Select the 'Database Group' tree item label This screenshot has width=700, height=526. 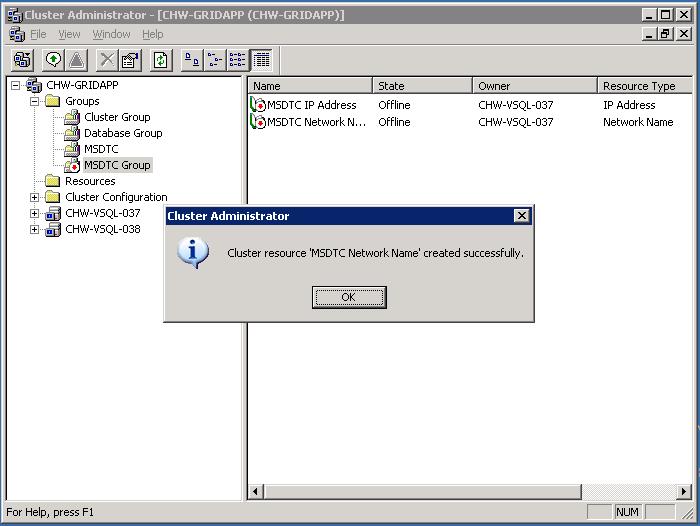click(123, 133)
